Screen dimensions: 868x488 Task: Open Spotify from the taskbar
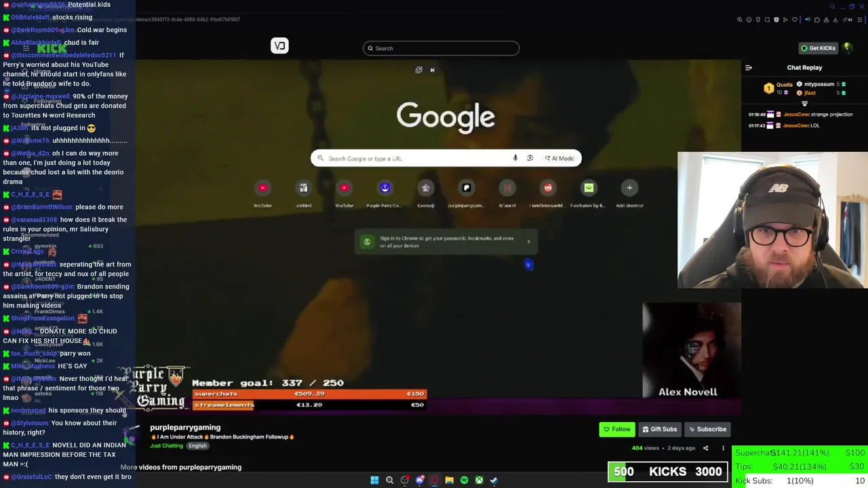coord(465,480)
